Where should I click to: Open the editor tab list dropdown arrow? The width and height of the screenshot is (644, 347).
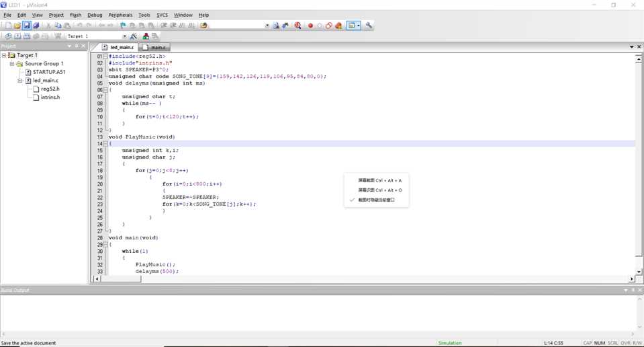click(632, 47)
